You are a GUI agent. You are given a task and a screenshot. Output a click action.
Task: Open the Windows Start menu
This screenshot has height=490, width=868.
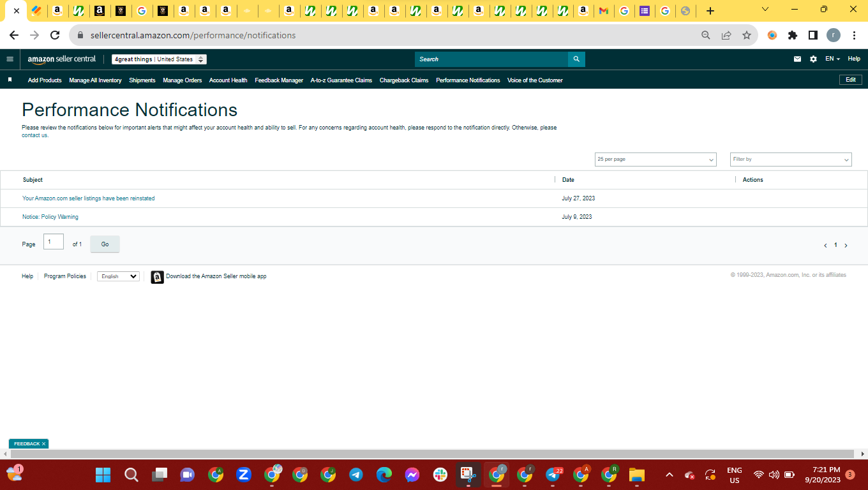pos(103,475)
